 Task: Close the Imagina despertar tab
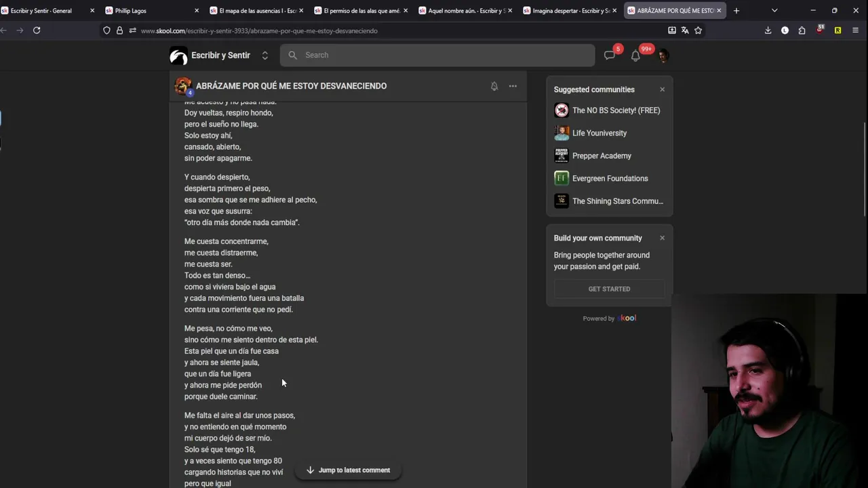(614, 11)
